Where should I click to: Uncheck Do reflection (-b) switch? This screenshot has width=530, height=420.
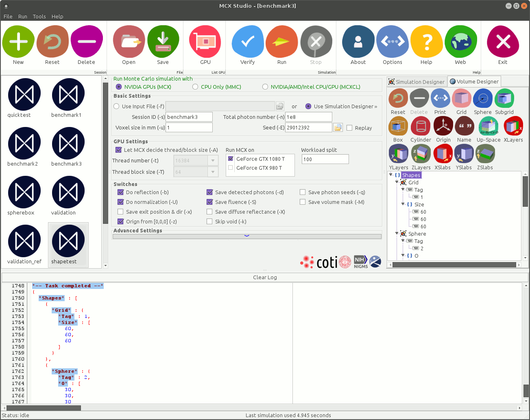tap(120, 192)
